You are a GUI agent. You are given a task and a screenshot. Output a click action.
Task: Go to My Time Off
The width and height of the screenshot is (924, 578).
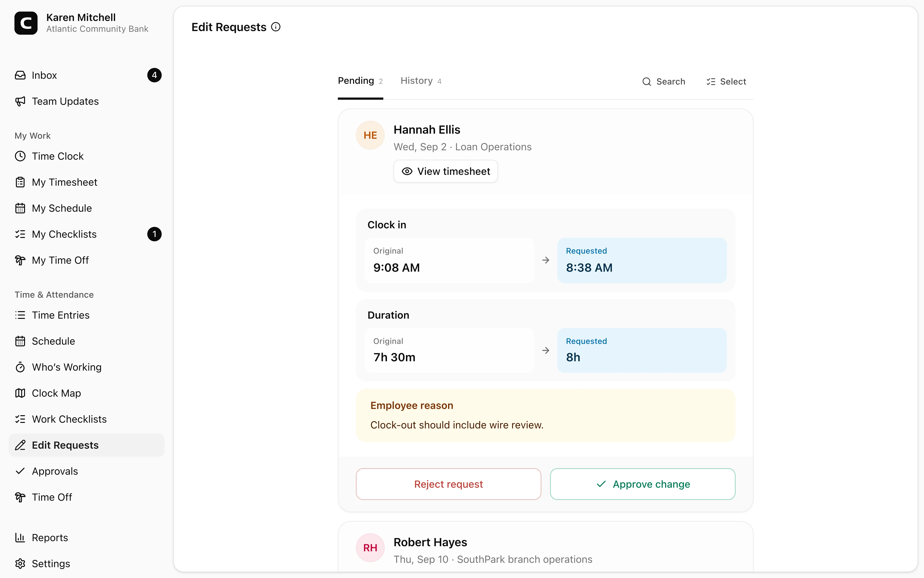tap(87, 260)
